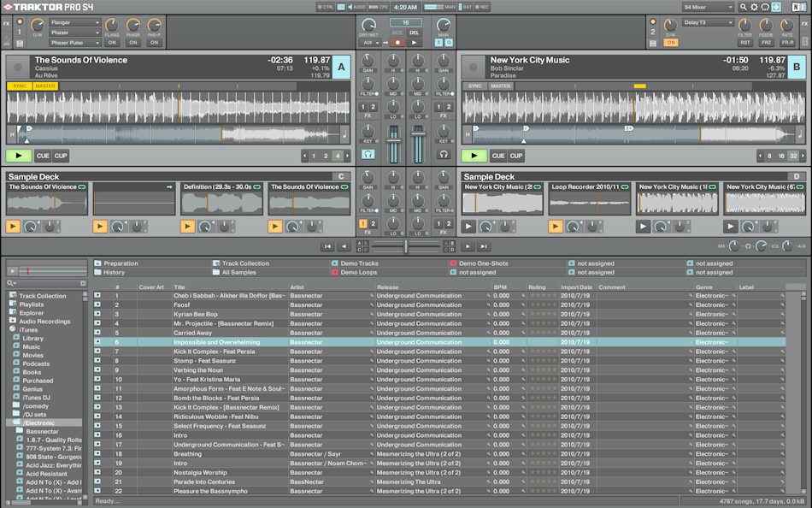Toggle SYNC on Deck A
Image resolution: width=812 pixels, height=508 pixels.
20,86
